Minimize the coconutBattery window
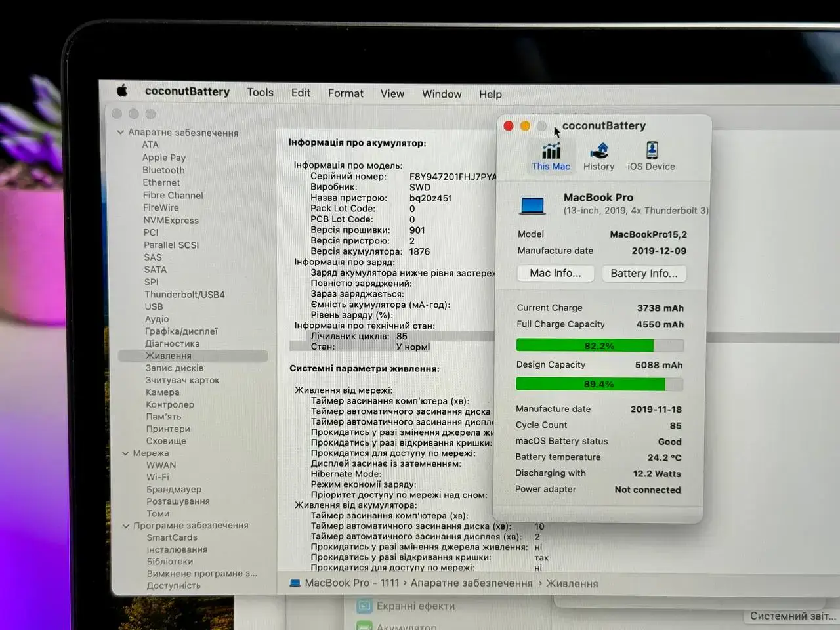The height and width of the screenshot is (630, 840). point(525,125)
